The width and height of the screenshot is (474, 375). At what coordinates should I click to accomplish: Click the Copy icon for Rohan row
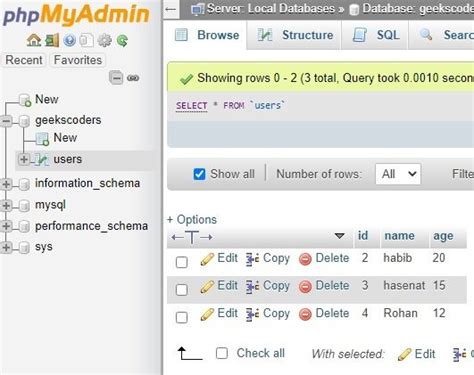[x=253, y=314]
